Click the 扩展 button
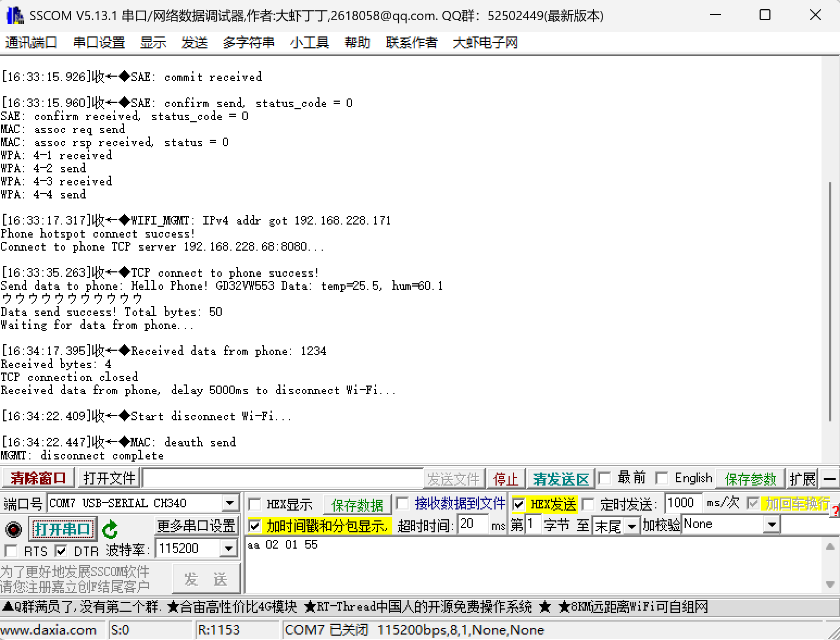840x640 pixels. (x=803, y=479)
